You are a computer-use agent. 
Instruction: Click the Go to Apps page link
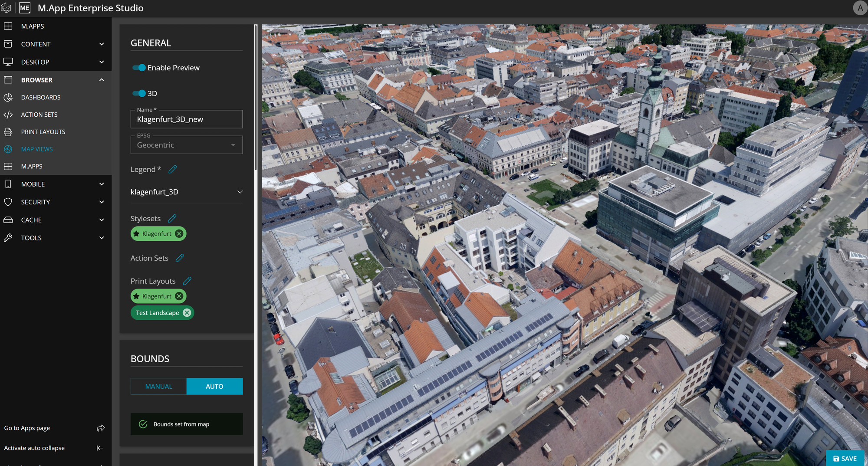27,428
